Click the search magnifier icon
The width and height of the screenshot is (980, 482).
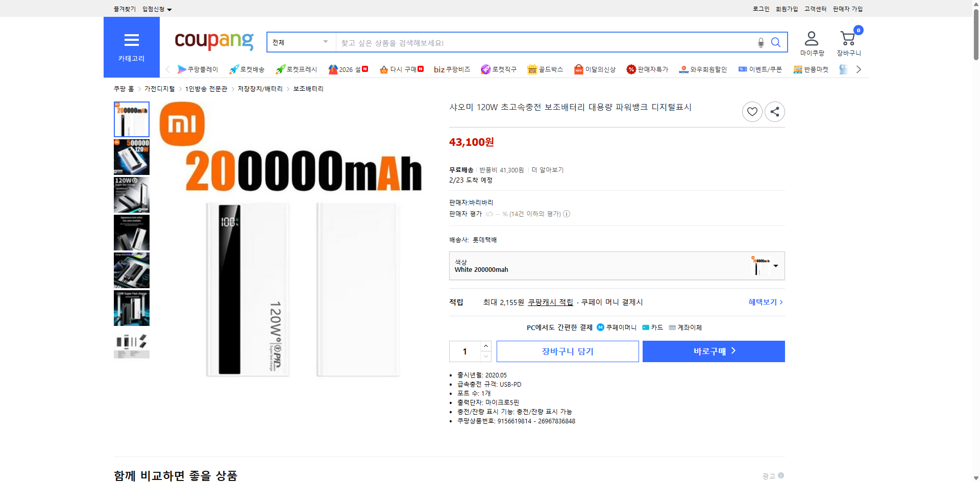point(775,42)
